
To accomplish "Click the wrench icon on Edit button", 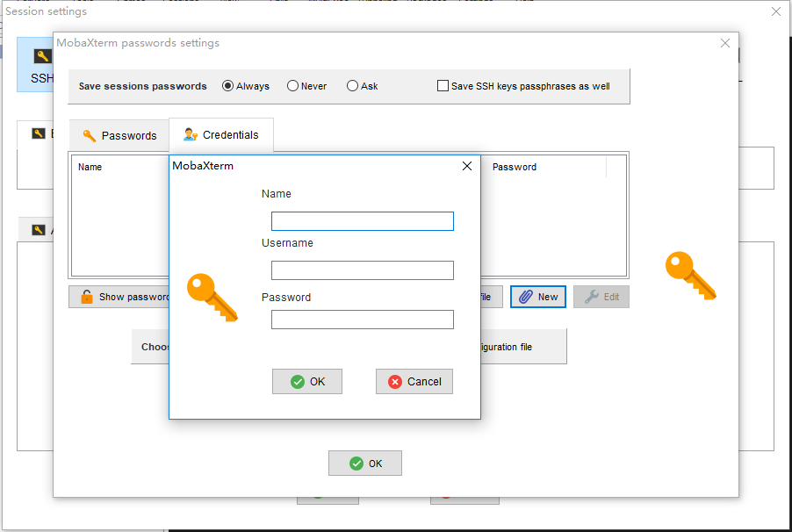I will pos(592,297).
